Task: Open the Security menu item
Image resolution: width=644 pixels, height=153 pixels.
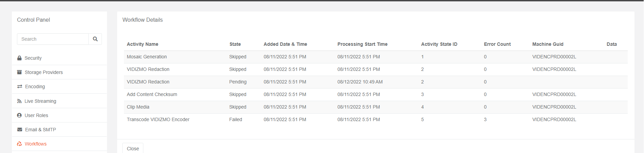Action: (x=33, y=58)
